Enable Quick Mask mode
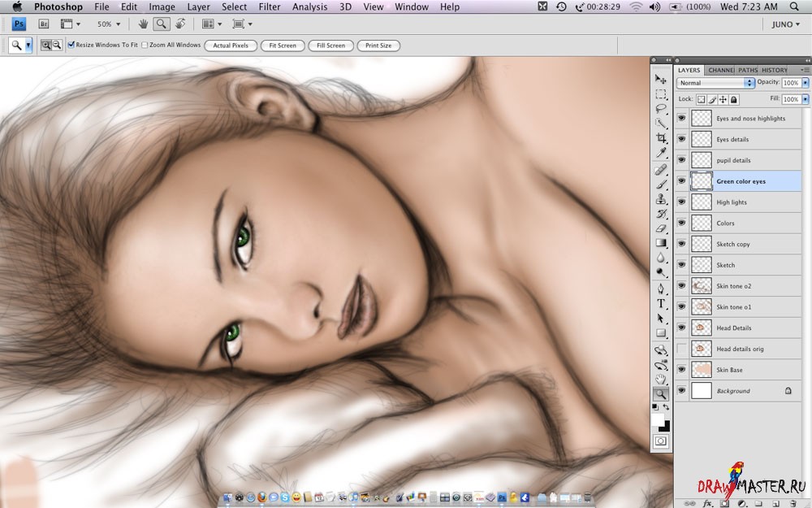 pos(661,441)
